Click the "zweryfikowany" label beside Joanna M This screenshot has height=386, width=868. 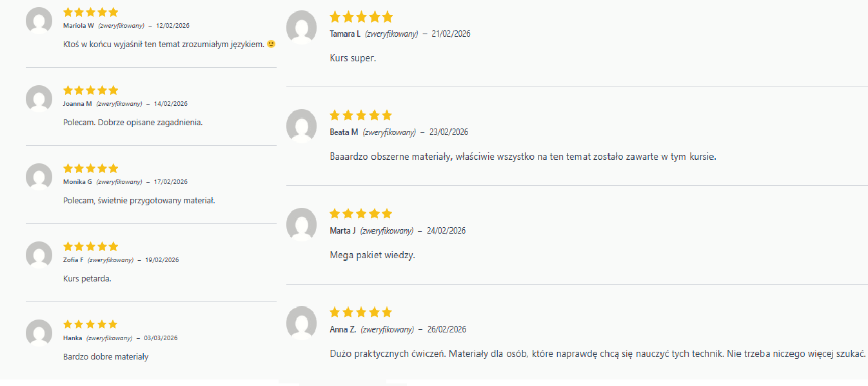(119, 104)
